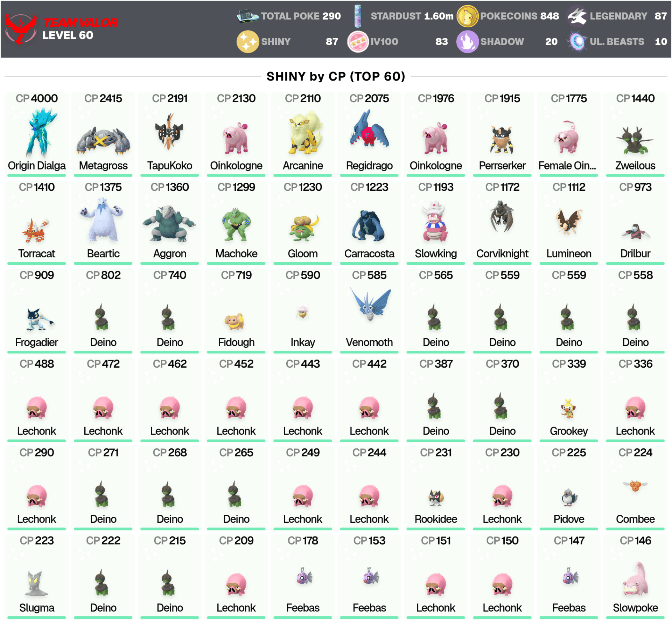Click the Stardust bottle icon
This screenshot has height=625, width=672.
pos(358,16)
